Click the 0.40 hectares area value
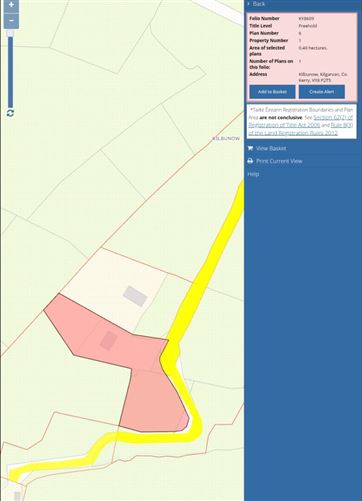The image size is (362, 501). point(313,48)
